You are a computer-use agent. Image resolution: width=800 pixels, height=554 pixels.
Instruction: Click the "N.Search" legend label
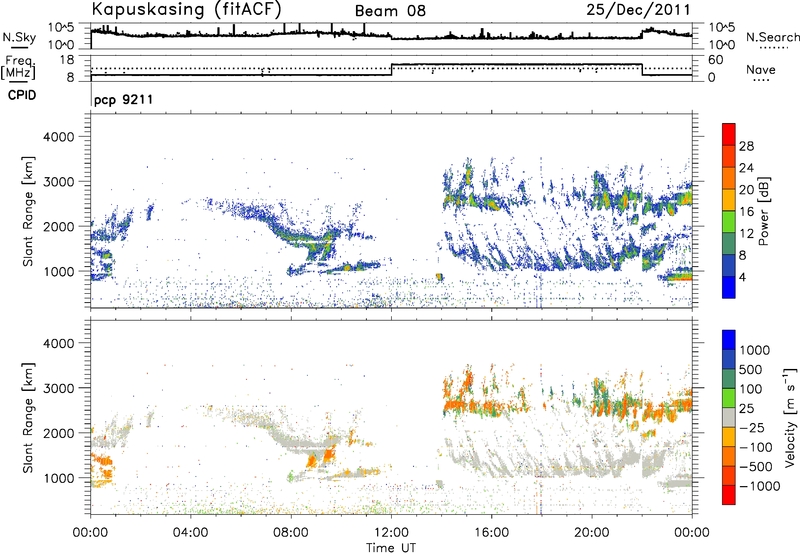click(772, 37)
